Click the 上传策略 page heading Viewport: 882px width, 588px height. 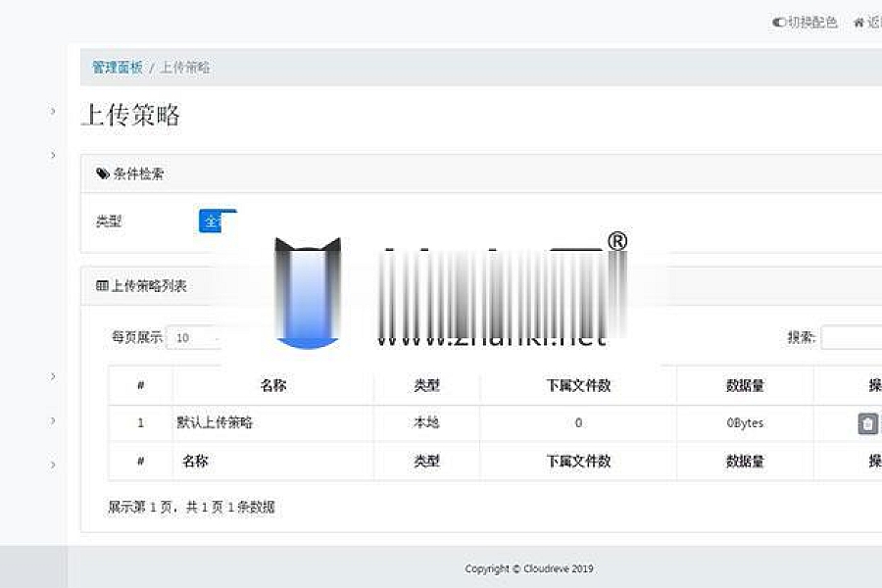click(x=130, y=115)
